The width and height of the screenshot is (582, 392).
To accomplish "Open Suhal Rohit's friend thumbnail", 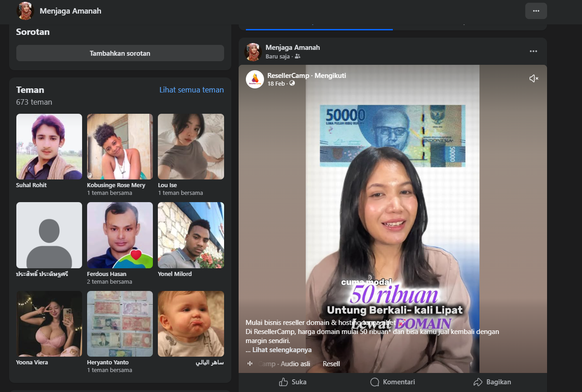I will [x=49, y=146].
